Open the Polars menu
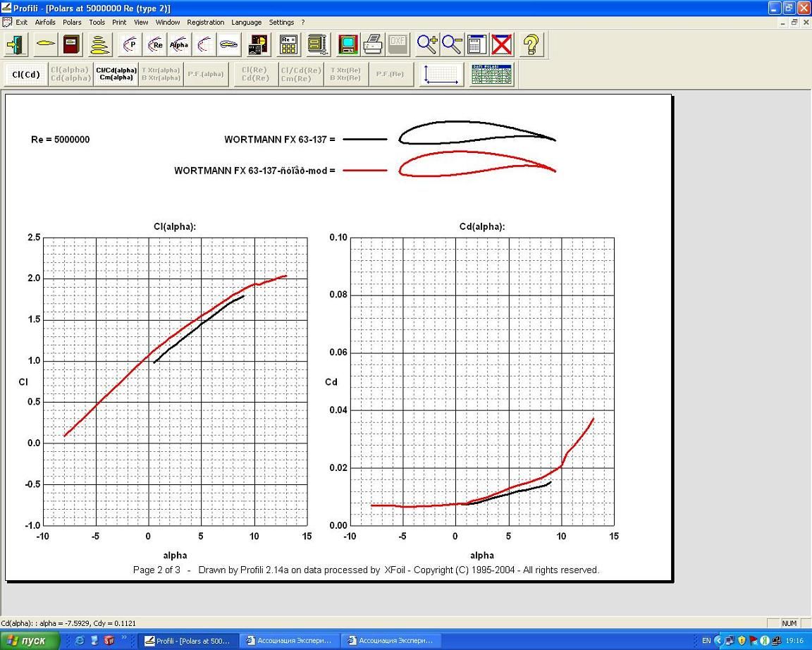 coord(72,23)
